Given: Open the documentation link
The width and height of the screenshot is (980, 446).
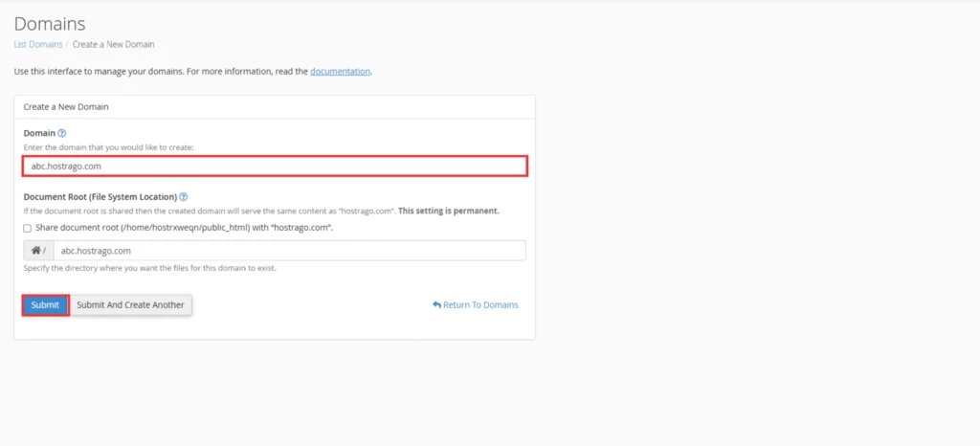Looking at the screenshot, I should tap(340, 71).
